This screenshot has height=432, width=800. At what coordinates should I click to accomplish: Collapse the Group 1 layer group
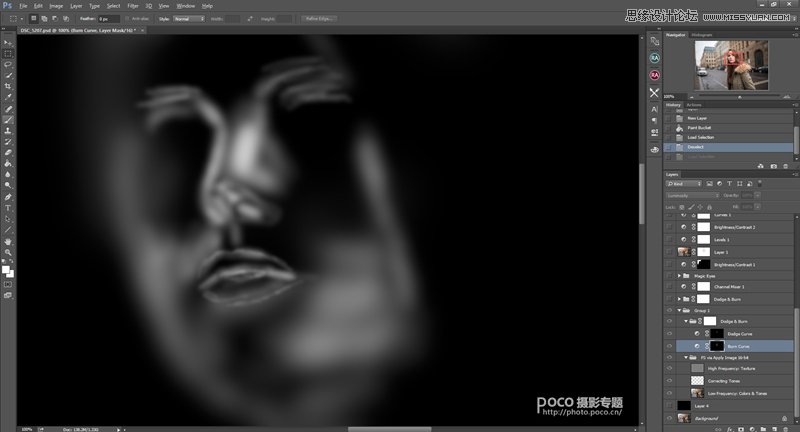point(679,310)
